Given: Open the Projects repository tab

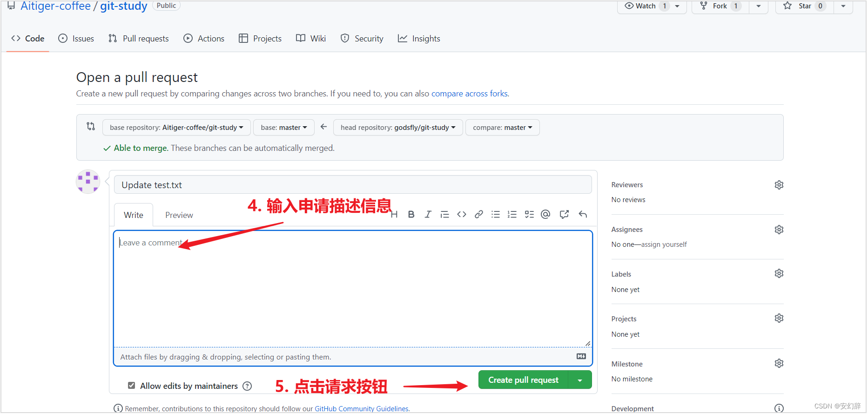Looking at the screenshot, I should pyautogui.click(x=260, y=39).
